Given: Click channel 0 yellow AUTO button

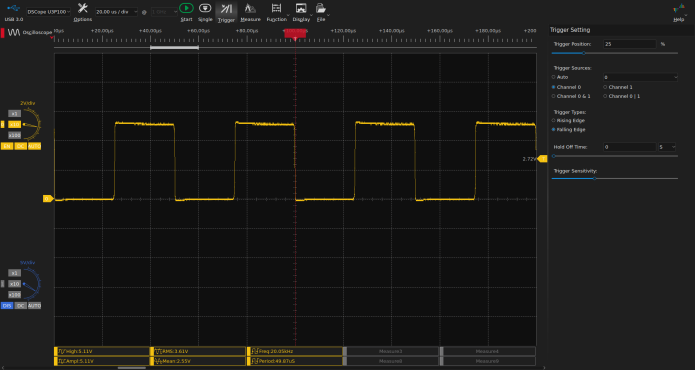Looking at the screenshot, I should click(34, 146).
